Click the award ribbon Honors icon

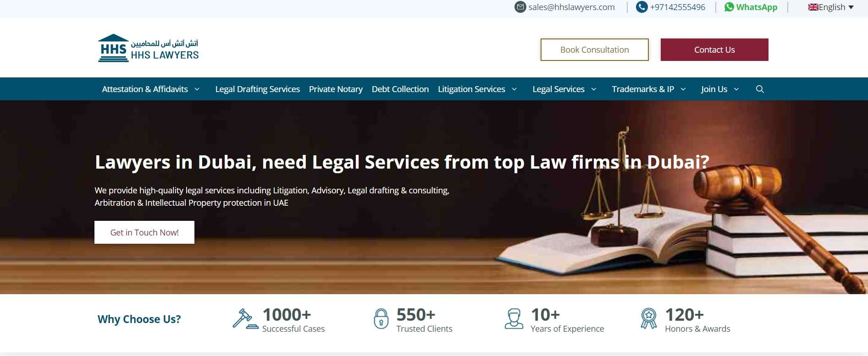(x=648, y=318)
